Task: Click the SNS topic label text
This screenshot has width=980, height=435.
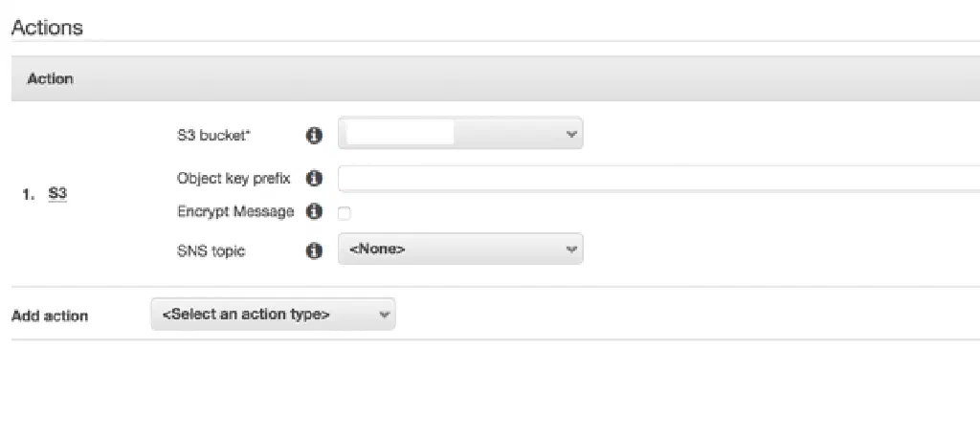Action: [211, 250]
